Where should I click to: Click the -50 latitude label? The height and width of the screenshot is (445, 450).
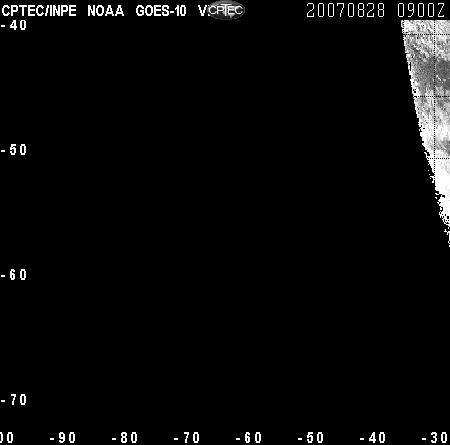[14, 150]
